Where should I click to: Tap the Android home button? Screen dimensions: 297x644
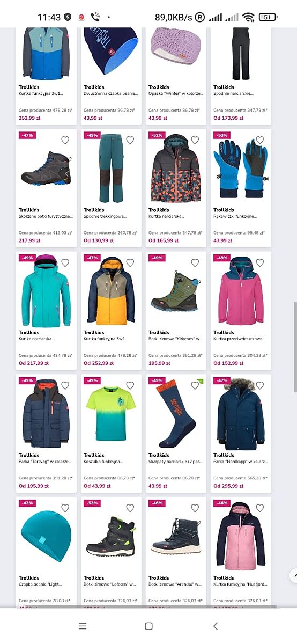[x=148, y=626]
